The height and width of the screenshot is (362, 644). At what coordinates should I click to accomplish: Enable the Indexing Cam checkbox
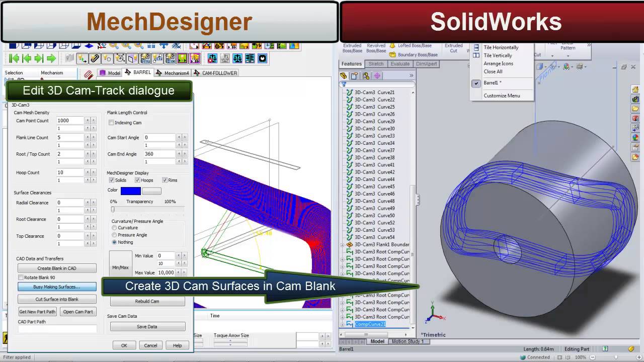tap(111, 123)
